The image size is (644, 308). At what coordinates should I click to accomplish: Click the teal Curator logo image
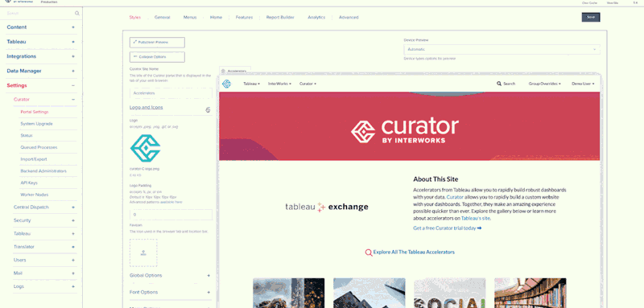point(145,148)
